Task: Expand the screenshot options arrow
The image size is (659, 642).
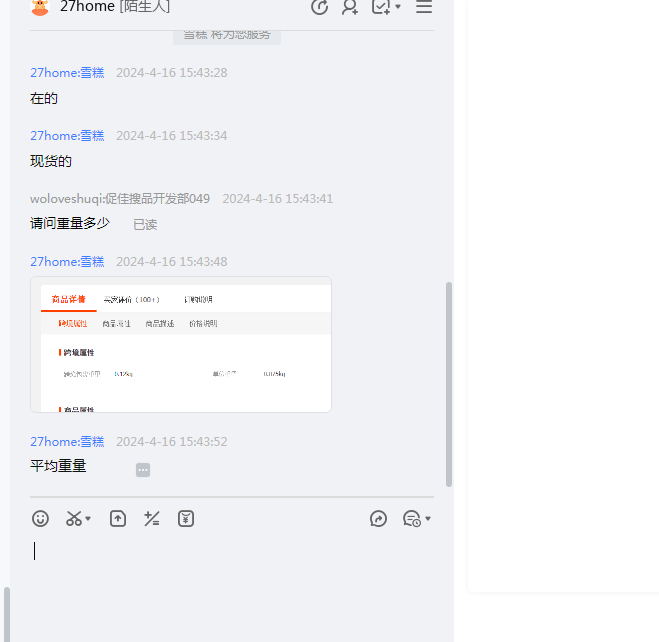Action: tap(88, 518)
